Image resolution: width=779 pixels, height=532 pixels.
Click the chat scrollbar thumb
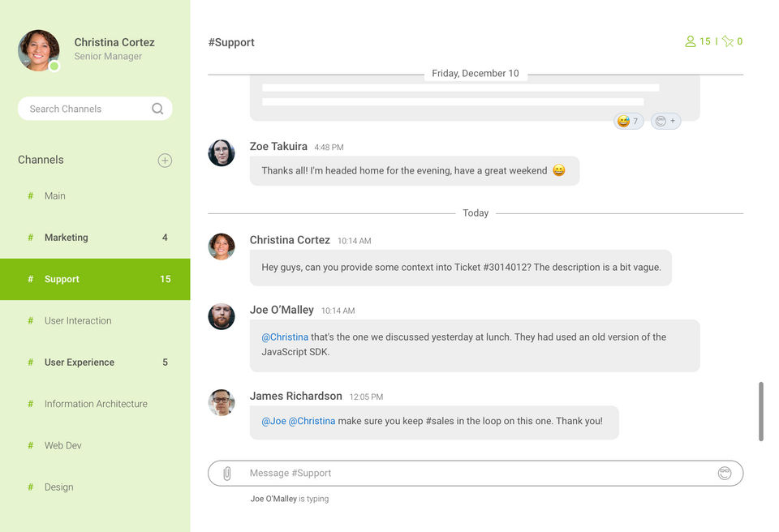pyautogui.click(x=761, y=412)
